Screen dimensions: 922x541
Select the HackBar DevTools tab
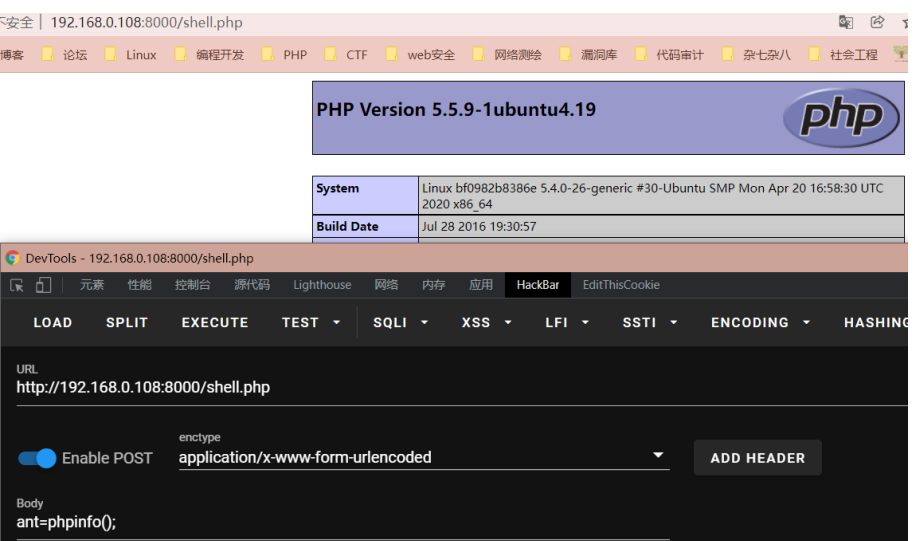click(x=537, y=285)
